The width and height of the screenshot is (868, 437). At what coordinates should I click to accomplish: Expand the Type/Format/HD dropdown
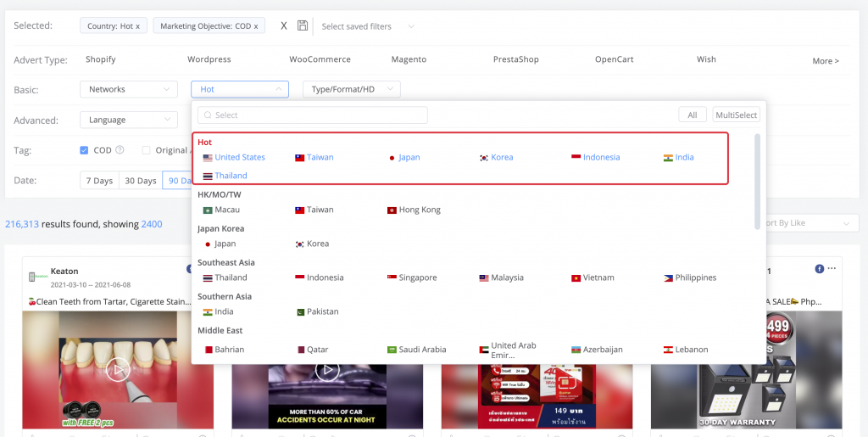(351, 89)
